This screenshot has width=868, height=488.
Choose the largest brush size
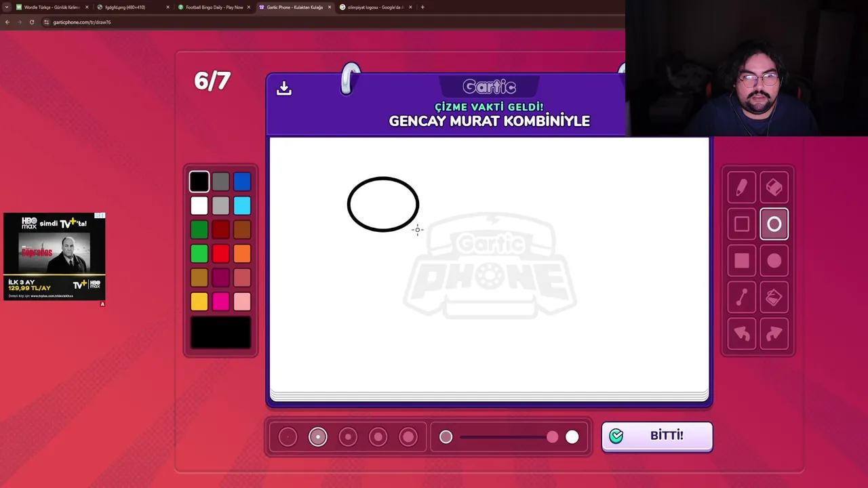[x=408, y=437]
